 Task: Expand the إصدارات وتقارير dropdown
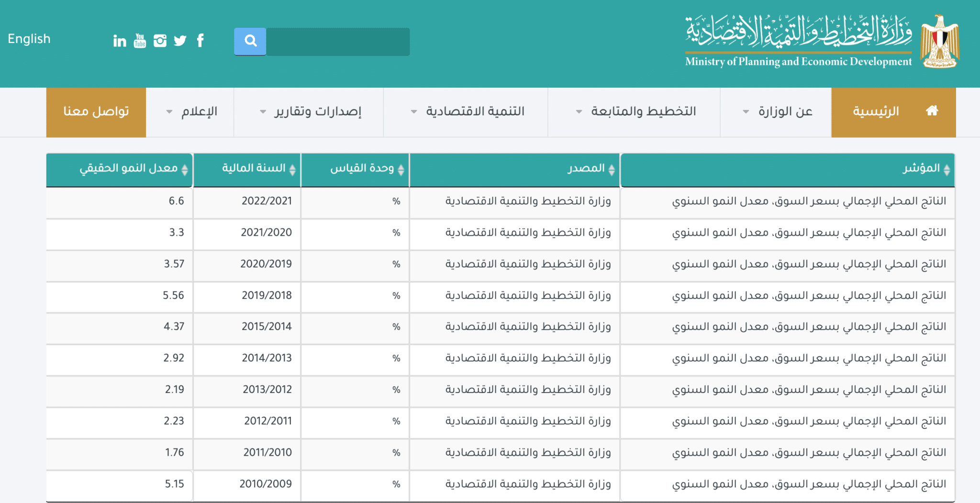[262, 112]
